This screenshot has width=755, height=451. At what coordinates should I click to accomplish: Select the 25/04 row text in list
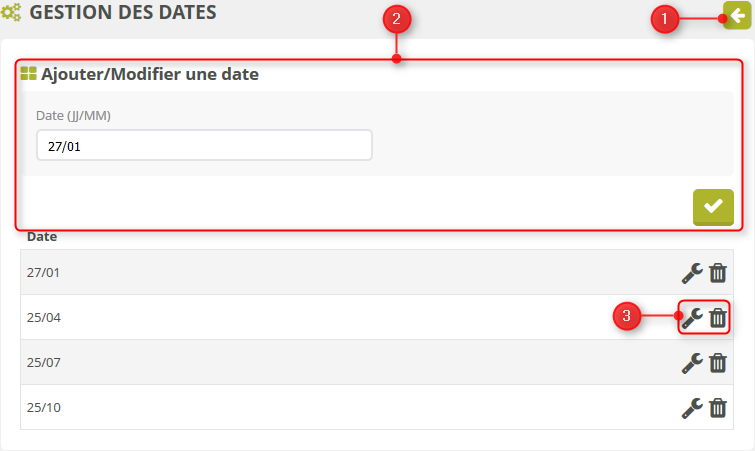(x=44, y=318)
